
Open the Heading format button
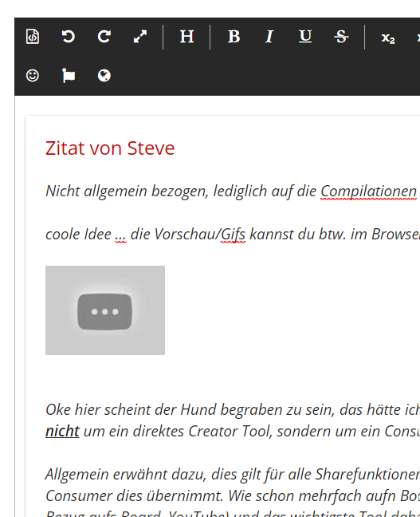click(x=186, y=36)
